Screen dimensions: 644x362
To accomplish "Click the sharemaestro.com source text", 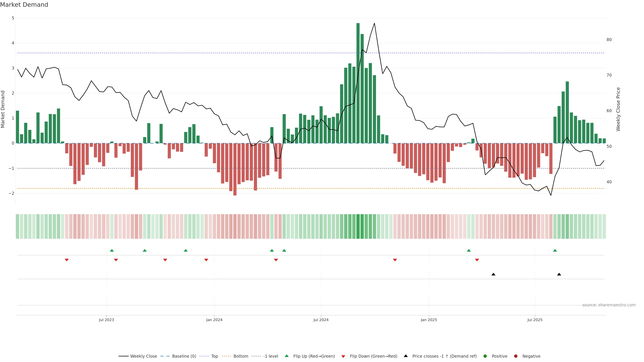I will pyautogui.click(x=609, y=305).
